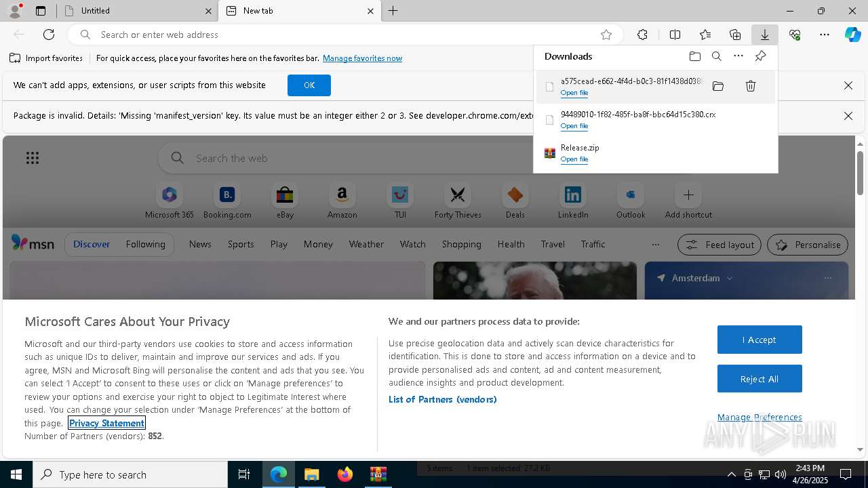Open eBay shortcut tile

click(x=285, y=201)
